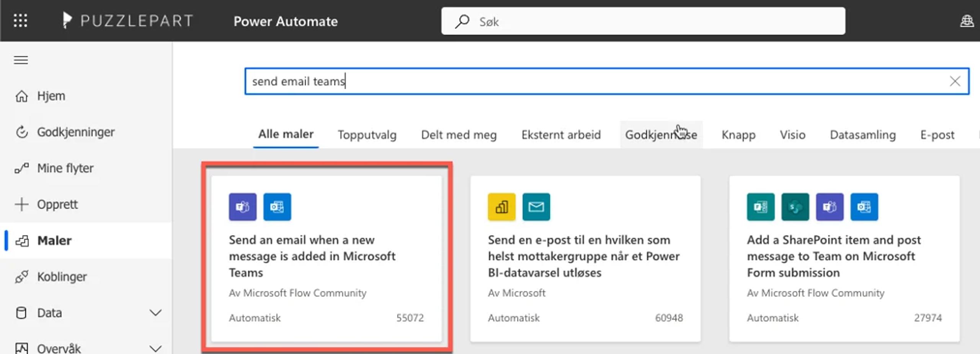Click the Opprett plus icon

[x=21, y=205]
